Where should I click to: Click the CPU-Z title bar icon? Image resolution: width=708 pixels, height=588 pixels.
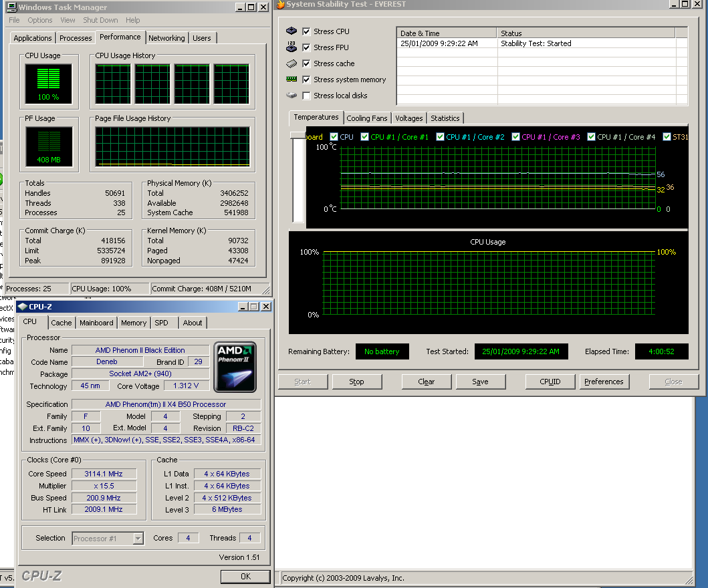pyautogui.click(x=23, y=307)
